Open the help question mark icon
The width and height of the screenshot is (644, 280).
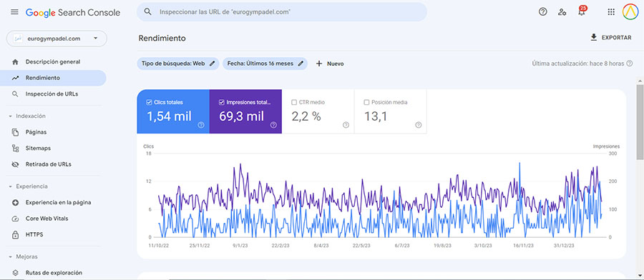tap(542, 12)
